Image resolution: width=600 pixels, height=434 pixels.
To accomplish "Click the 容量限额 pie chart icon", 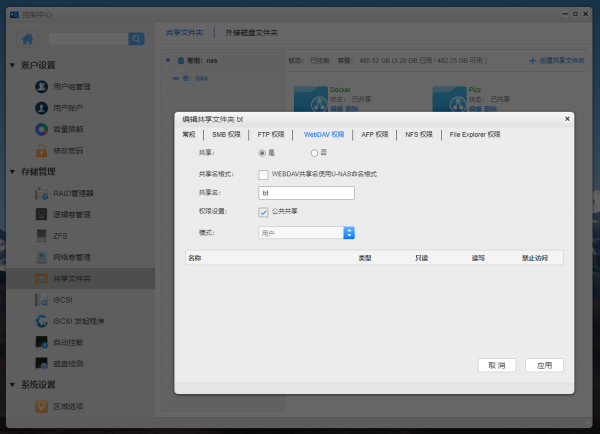I will [41, 129].
